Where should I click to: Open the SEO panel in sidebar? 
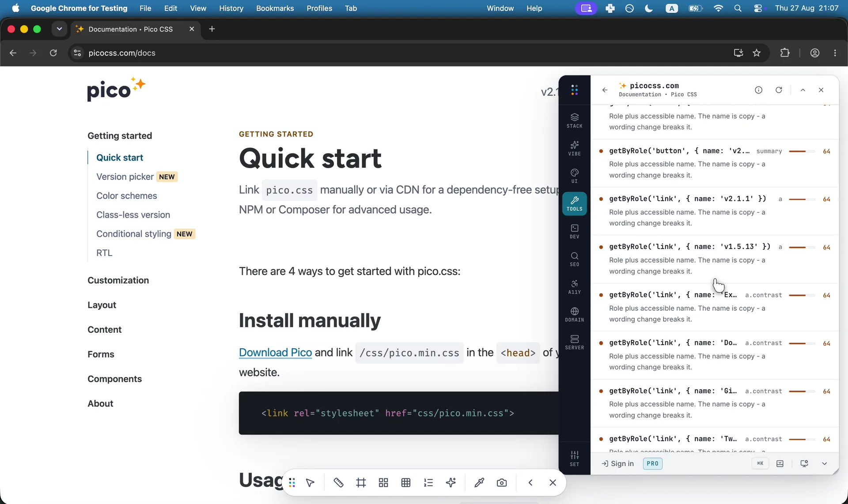[574, 260]
